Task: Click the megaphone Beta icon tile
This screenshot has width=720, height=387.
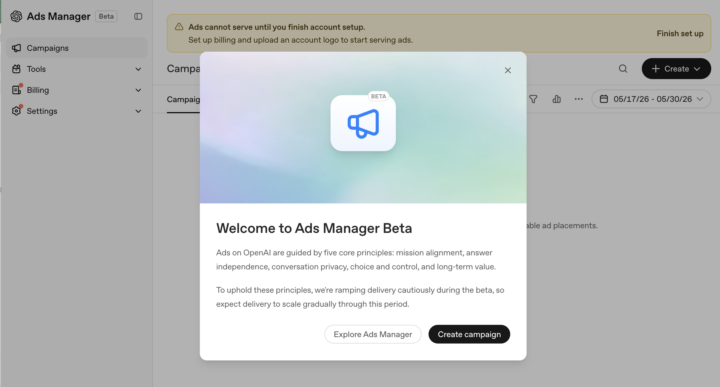Action: coord(363,123)
